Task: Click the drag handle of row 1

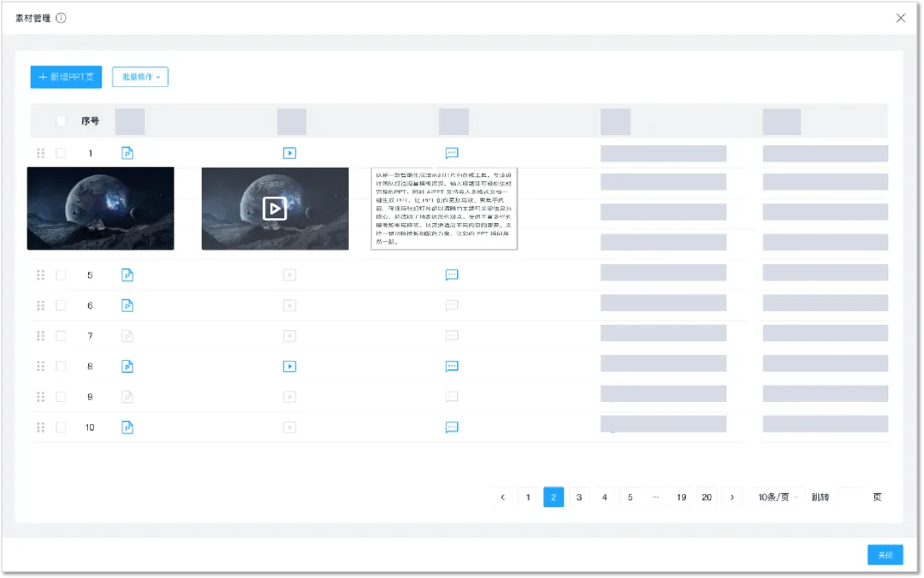Action: tap(41, 153)
